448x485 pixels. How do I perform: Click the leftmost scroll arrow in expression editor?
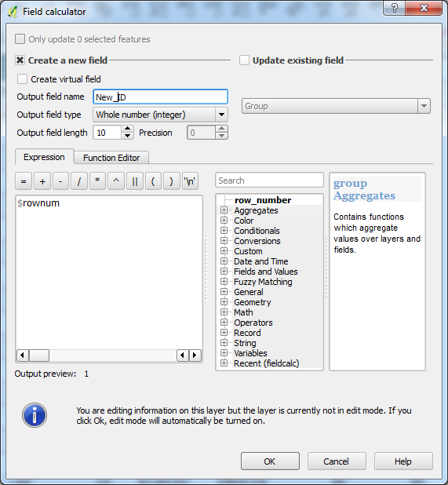(23, 355)
